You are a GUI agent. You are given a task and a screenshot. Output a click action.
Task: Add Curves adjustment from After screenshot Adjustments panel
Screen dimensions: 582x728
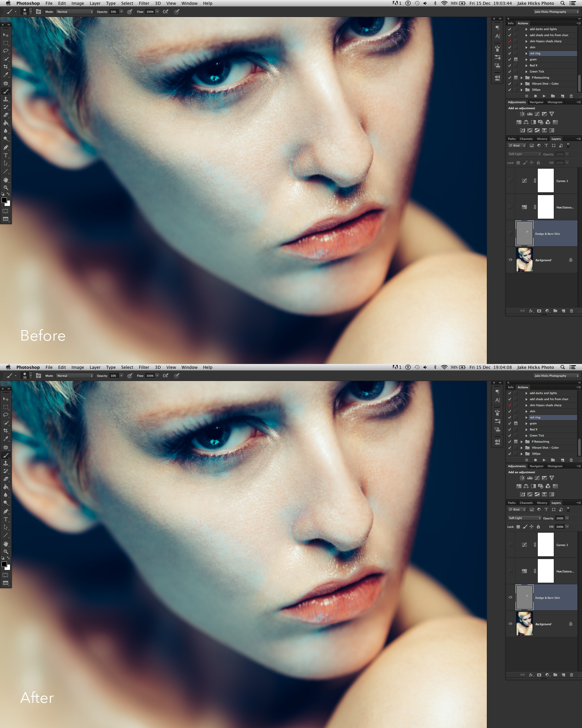point(537,478)
